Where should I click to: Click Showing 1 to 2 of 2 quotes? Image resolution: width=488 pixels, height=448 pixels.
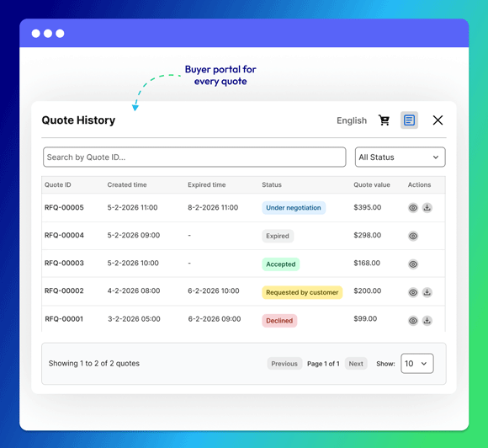tap(94, 363)
